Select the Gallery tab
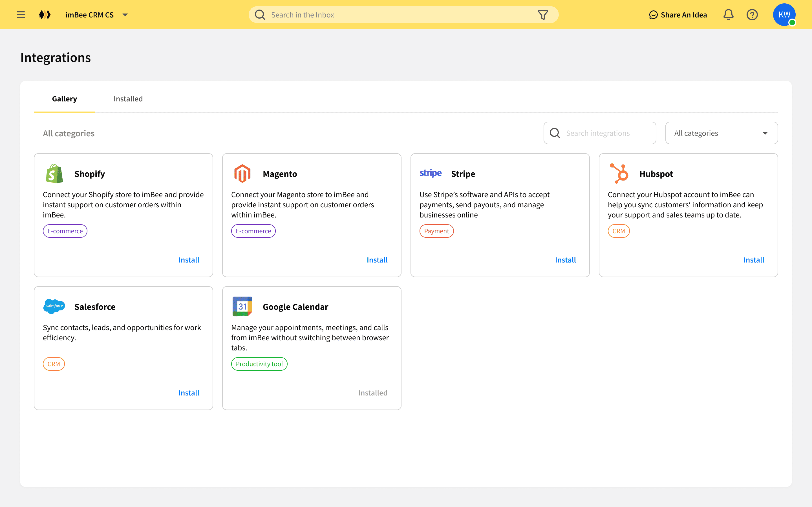 tap(64, 99)
